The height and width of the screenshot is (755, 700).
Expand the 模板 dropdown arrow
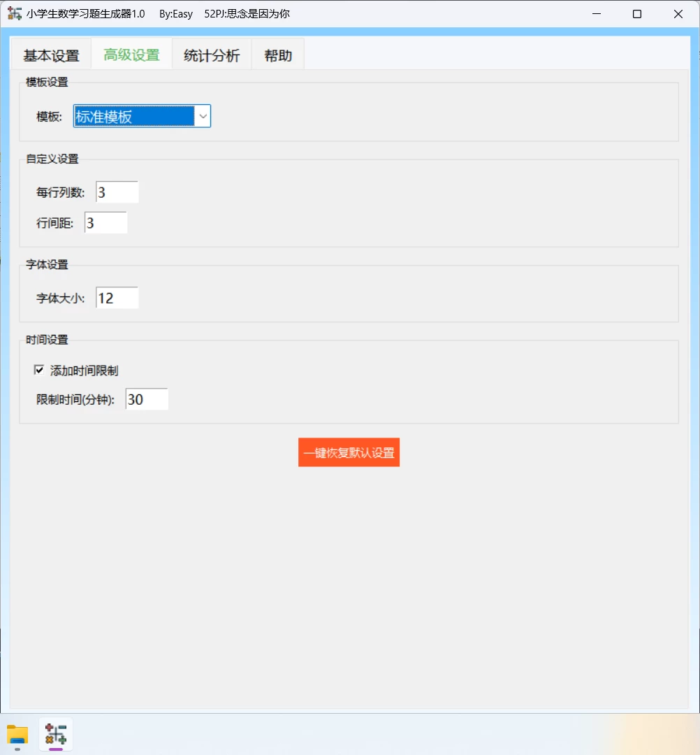[x=203, y=116]
